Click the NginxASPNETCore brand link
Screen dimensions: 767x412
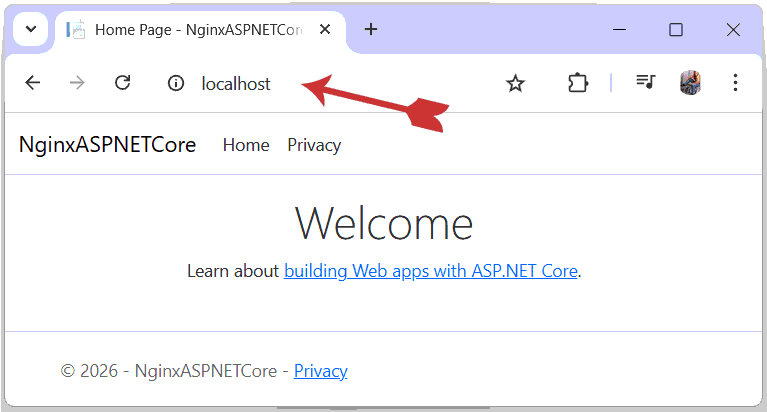click(x=107, y=145)
